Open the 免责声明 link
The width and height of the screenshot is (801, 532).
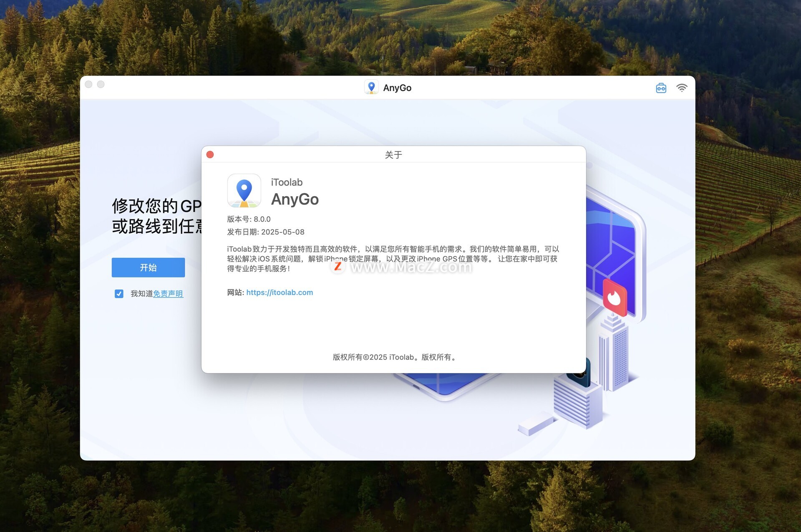click(x=168, y=294)
